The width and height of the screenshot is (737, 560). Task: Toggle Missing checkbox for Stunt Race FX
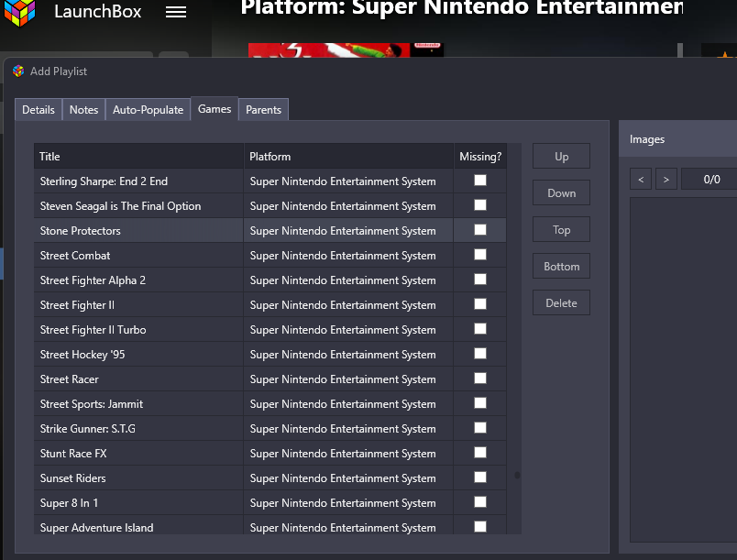[480, 453]
